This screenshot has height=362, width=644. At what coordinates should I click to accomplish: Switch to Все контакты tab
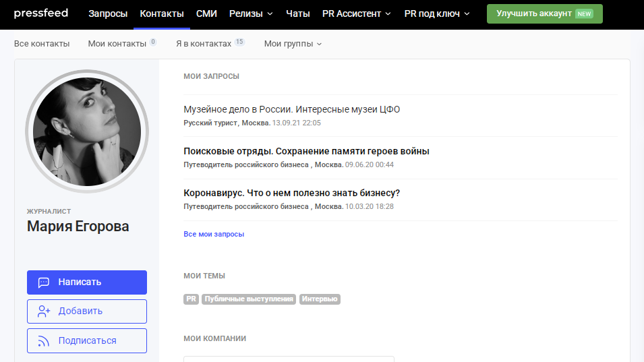coord(42,44)
